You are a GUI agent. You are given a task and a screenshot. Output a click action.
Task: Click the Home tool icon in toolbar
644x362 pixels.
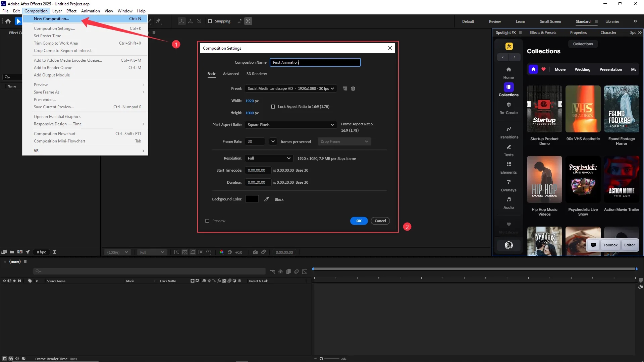(8, 21)
